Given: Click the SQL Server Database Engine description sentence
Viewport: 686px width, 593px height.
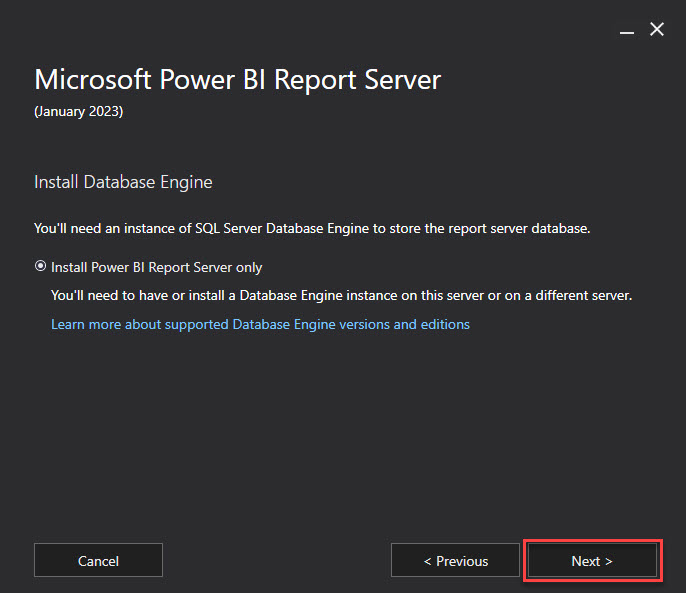Looking at the screenshot, I should click(312, 228).
